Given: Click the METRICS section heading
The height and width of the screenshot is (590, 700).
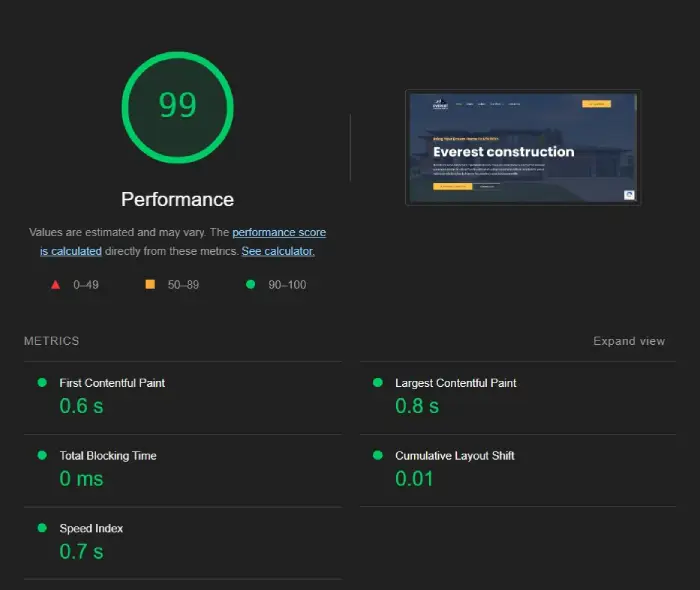Looking at the screenshot, I should [51, 341].
